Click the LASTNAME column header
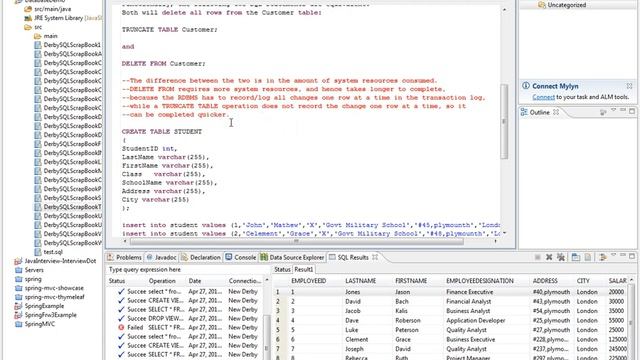Screen dimensions: 640x360 coord(360,281)
